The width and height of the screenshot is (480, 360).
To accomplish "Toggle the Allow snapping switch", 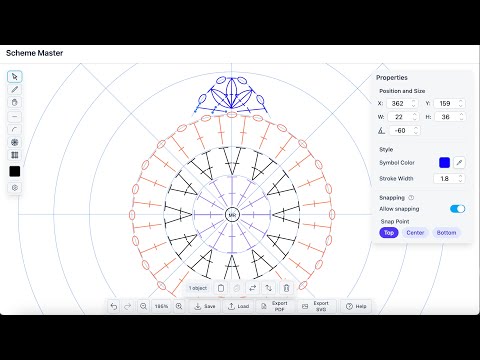I will [x=457, y=209].
